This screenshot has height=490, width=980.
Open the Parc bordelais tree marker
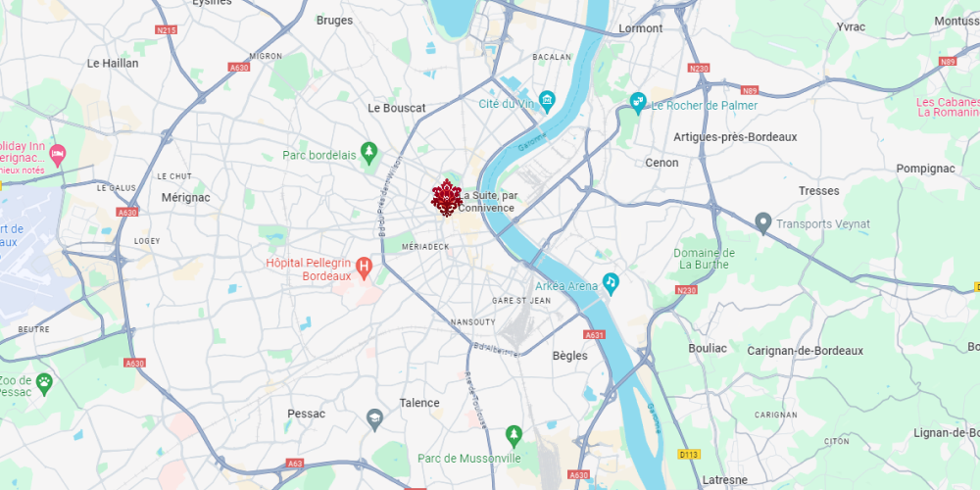369,152
